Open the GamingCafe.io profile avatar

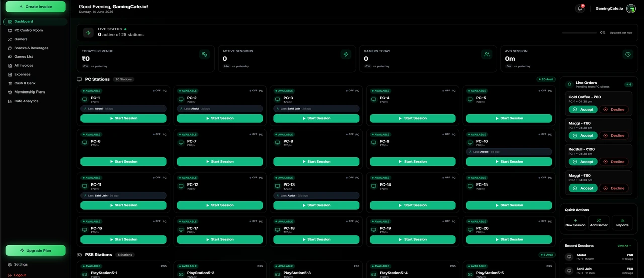[631, 8]
